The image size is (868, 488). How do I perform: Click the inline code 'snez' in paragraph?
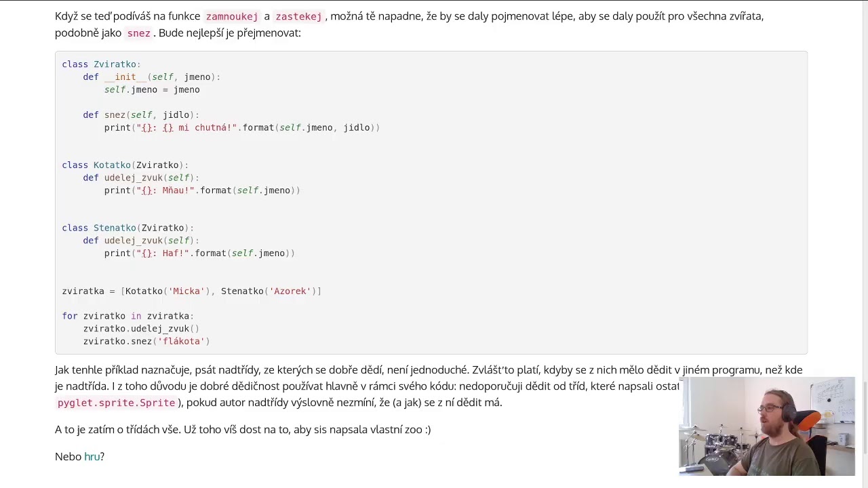coord(138,33)
